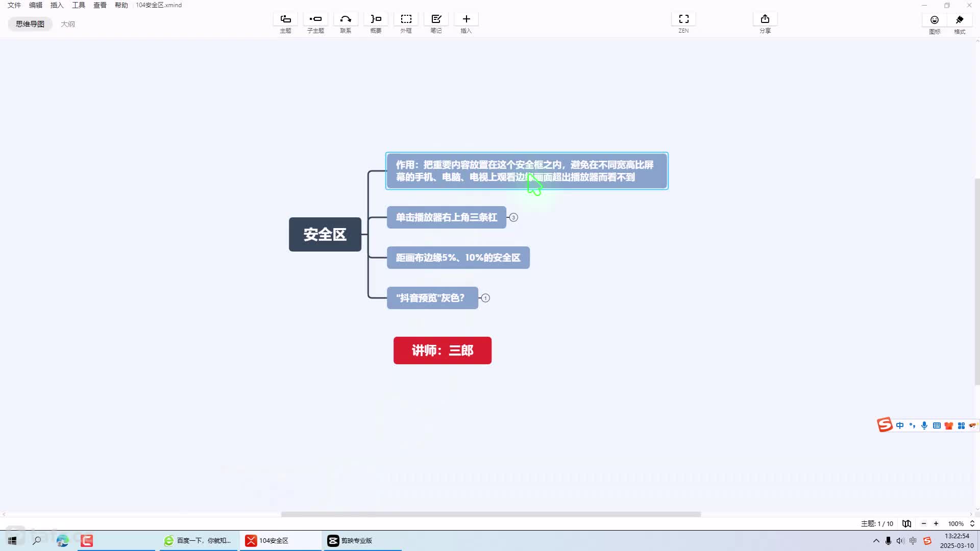Open the 笔记 (Notes) tool
This screenshot has height=551, width=980.
click(x=436, y=19)
